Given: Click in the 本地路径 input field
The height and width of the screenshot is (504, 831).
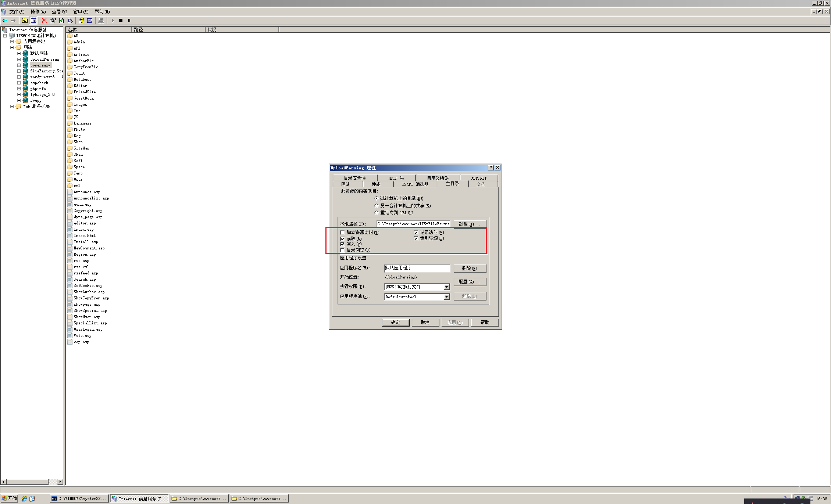Looking at the screenshot, I should click(x=413, y=224).
